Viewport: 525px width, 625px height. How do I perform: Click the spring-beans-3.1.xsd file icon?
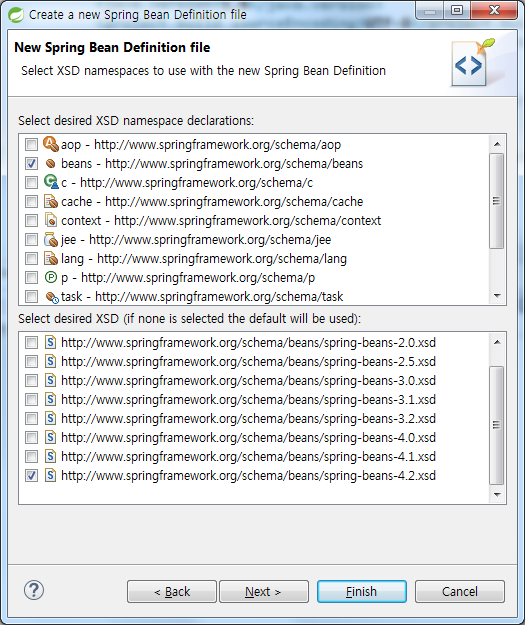point(50,399)
